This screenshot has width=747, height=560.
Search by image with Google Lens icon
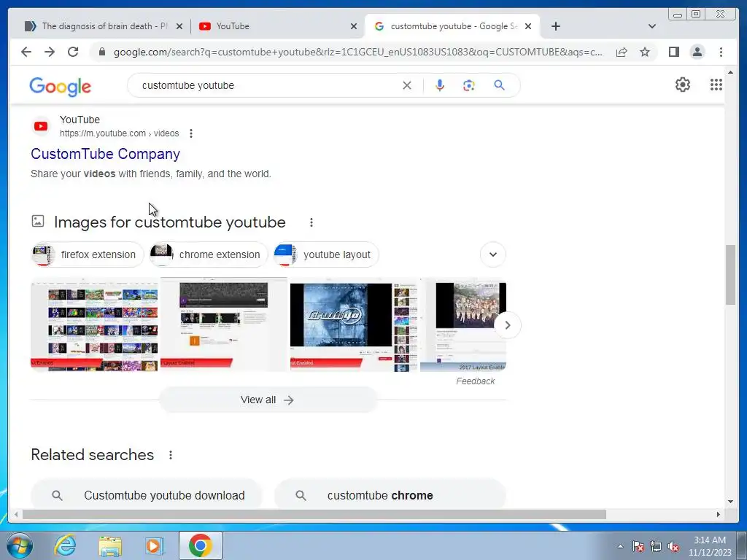[x=469, y=85]
